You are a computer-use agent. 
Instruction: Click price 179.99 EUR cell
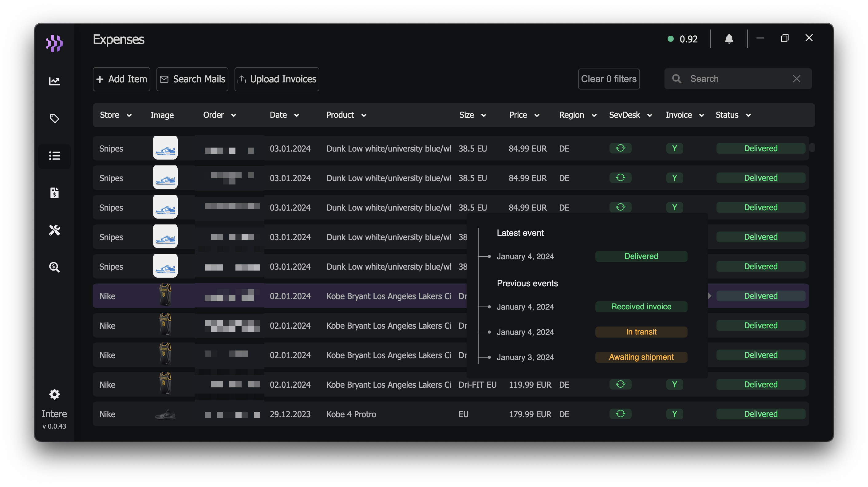pos(530,414)
